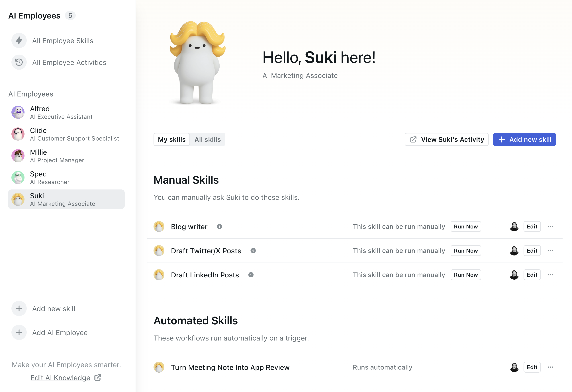Click owner profile photo on Draft LinkedIn Posts row
This screenshot has height=392, width=572.
point(514,275)
